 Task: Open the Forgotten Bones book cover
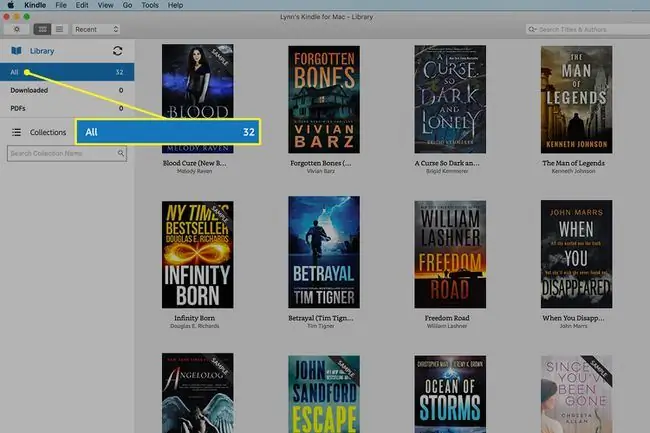coord(324,99)
